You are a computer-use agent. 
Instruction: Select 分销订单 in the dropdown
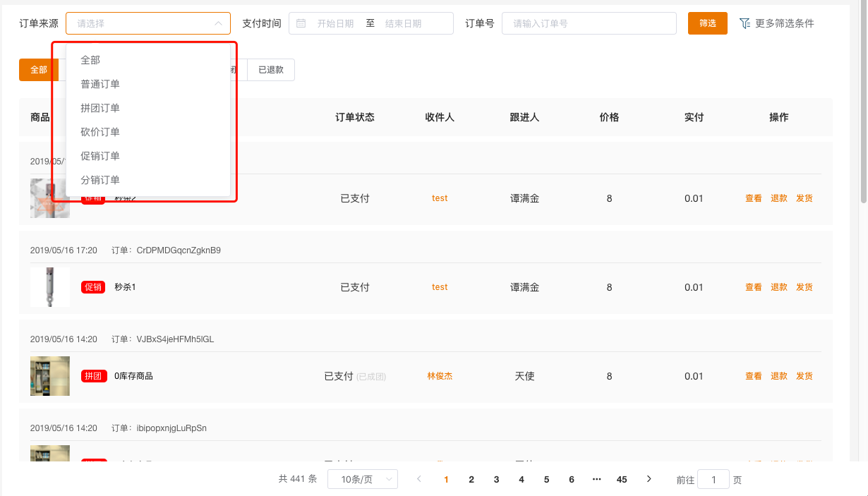pos(100,180)
